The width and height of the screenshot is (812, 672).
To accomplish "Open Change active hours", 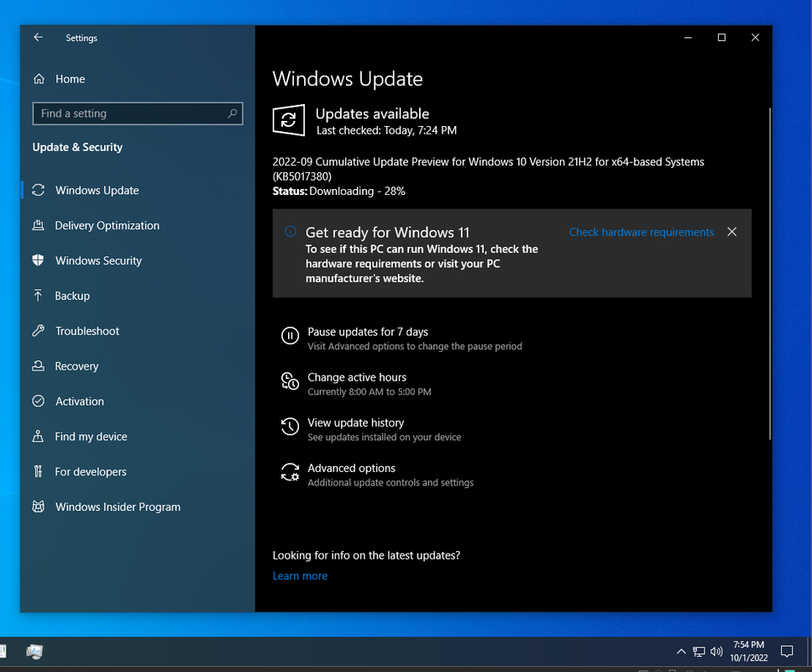I will (x=357, y=377).
